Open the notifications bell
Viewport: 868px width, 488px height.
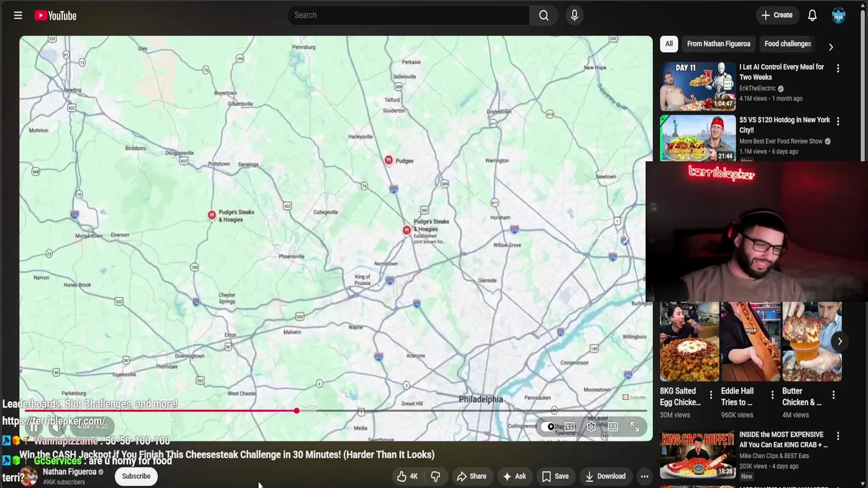coord(812,15)
